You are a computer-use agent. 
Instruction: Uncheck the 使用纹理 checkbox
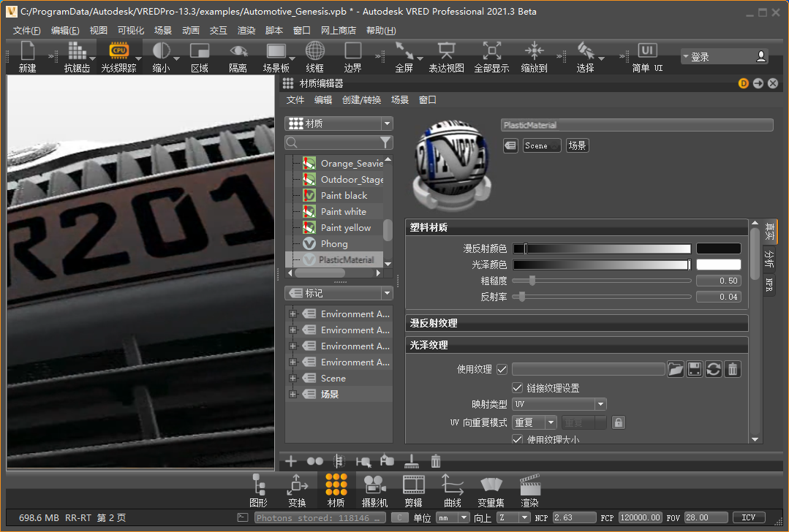pos(502,369)
